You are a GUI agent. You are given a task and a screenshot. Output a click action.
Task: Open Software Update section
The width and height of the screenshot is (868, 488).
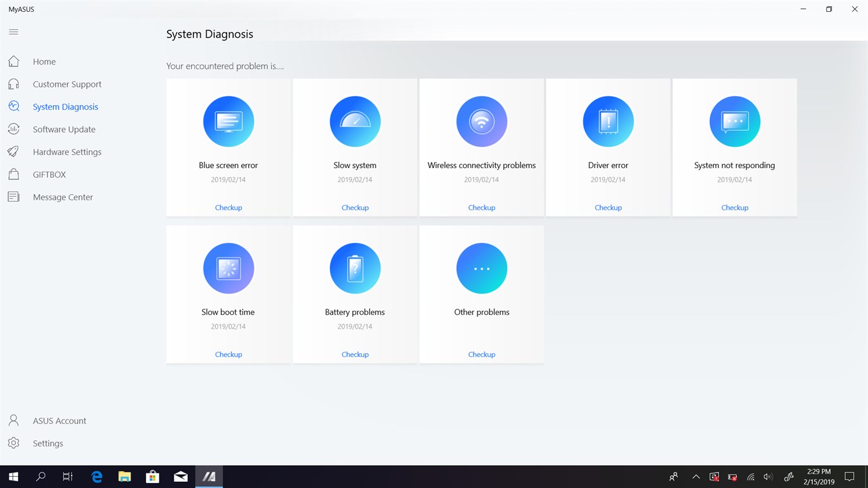[x=64, y=130]
